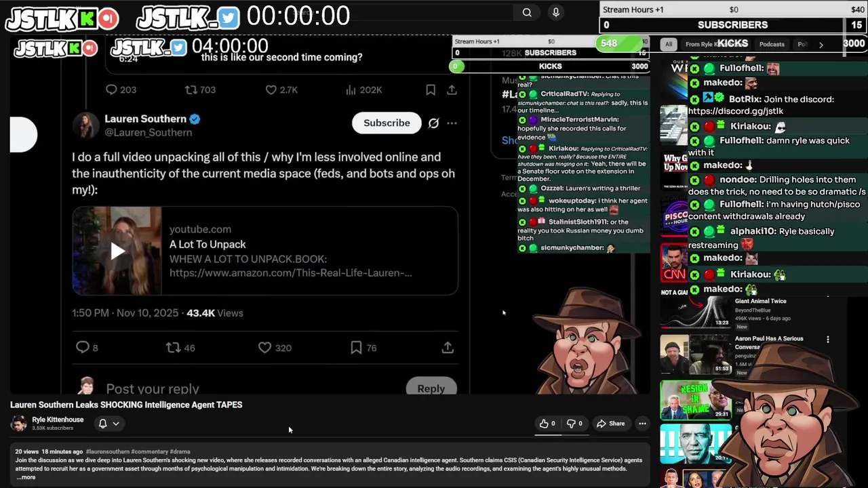Activate the voice search microphone icon
Screen dimensions: 868x488
coord(556,12)
